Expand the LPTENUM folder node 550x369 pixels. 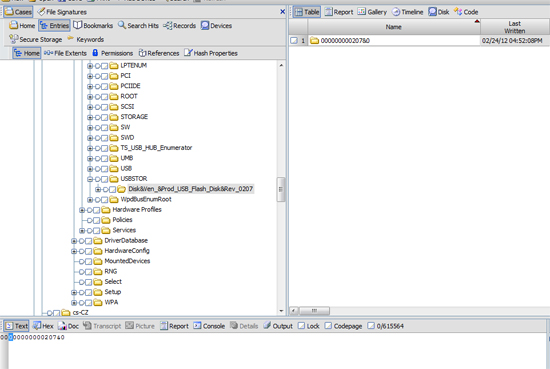pyautogui.click(x=90, y=66)
